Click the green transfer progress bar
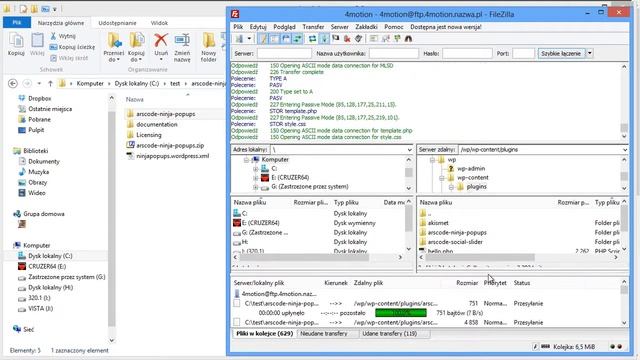 pos(401,313)
